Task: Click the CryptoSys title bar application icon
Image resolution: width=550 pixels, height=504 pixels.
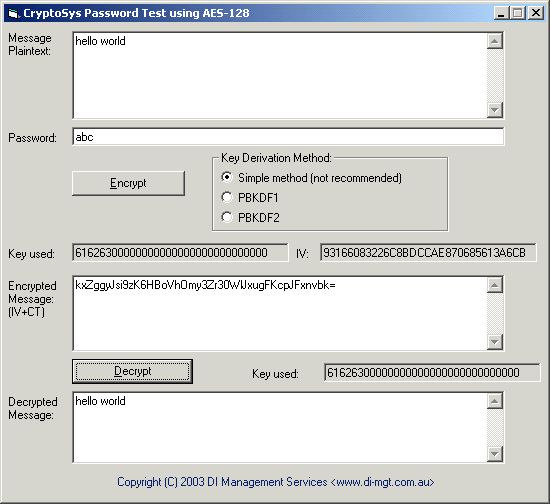Action: click(x=13, y=13)
